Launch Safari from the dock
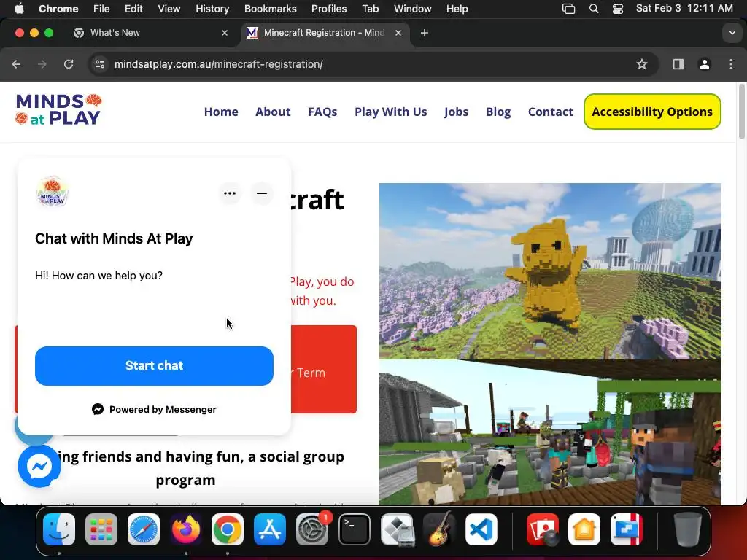This screenshot has width=747, height=560. (x=144, y=529)
